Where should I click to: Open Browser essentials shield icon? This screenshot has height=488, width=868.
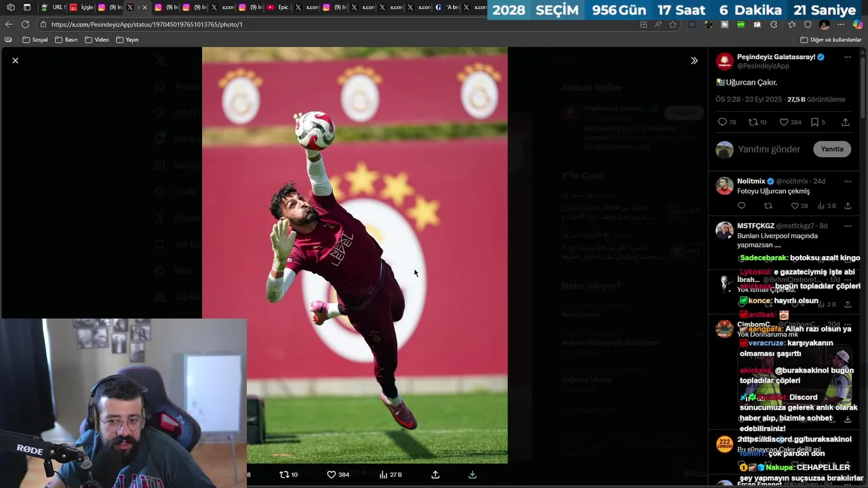808,24
